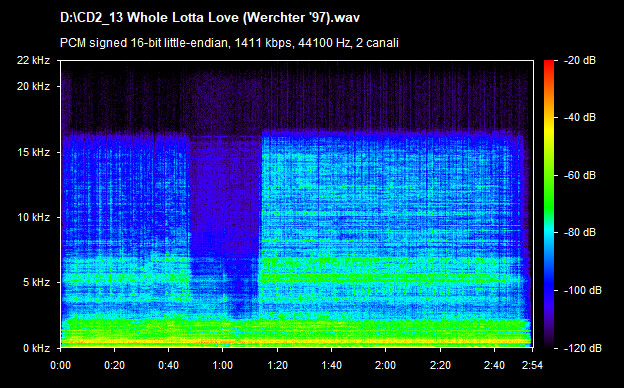Select the 1:40 time marker

[x=331, y=365]
